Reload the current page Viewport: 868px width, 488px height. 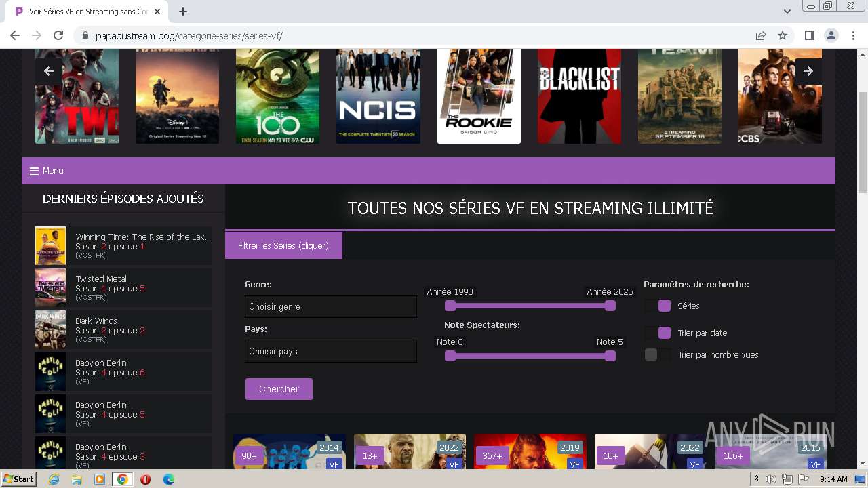(x=58, y=35)
